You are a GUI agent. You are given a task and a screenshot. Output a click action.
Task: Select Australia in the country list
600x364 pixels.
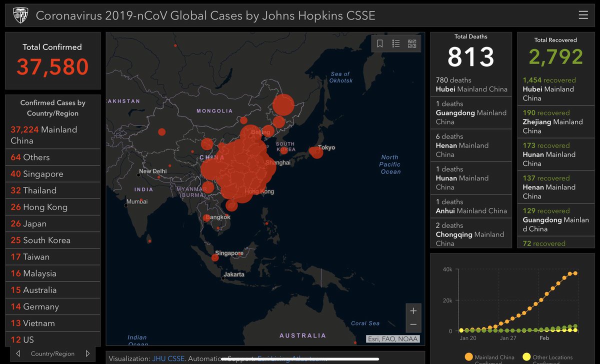click(x=53, y=290)
